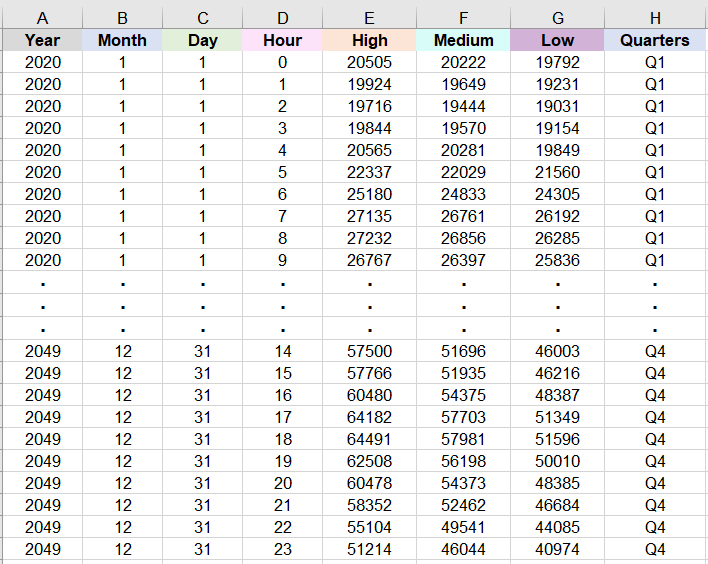
Task: Select cell containing 20505
Action: tap(369, 62)
